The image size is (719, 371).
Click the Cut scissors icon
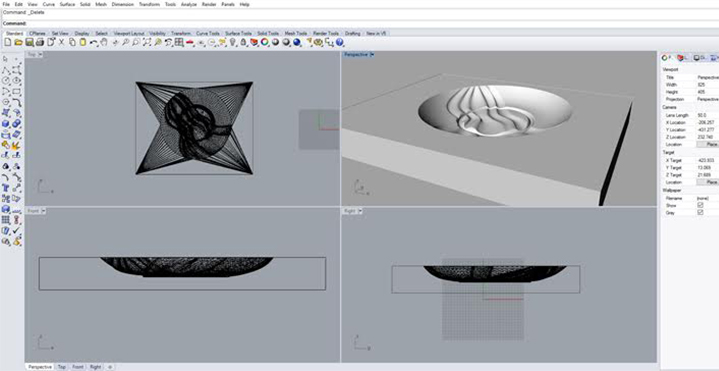click(x=61, y=42)
